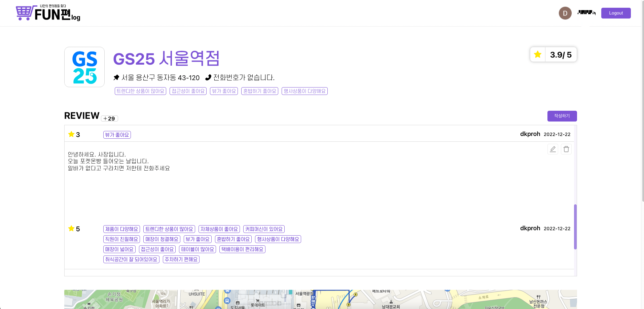Select the 행사상품이 다양해요 tag in the 5-star review
This screenshot has width=644, height=309.
[x=278, y=239]
